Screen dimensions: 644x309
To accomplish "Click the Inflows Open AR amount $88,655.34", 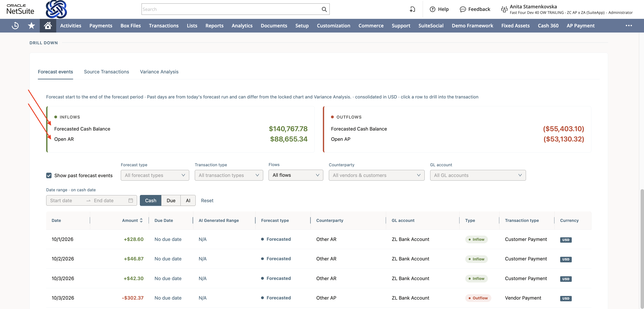I will pyautogui.click(x=288, y=139).
